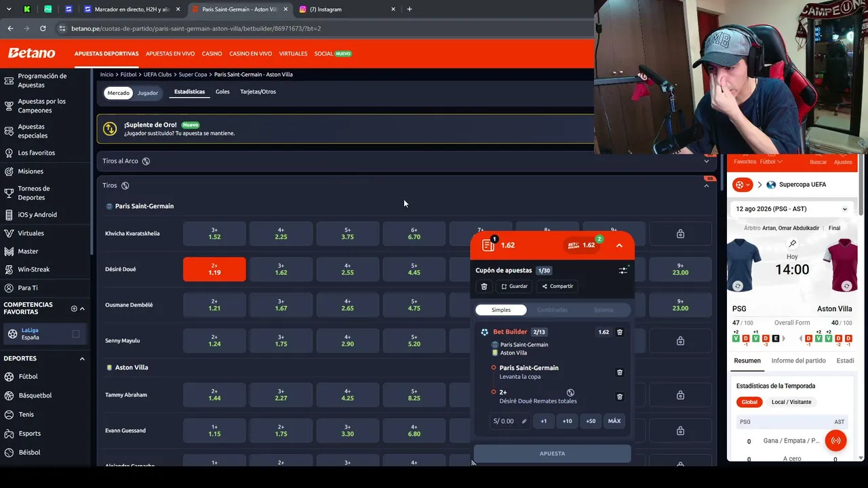This screenshot has width=868, height=488.
Task: Open Apuestas en Vivo menu
Action: coord(170,54)
